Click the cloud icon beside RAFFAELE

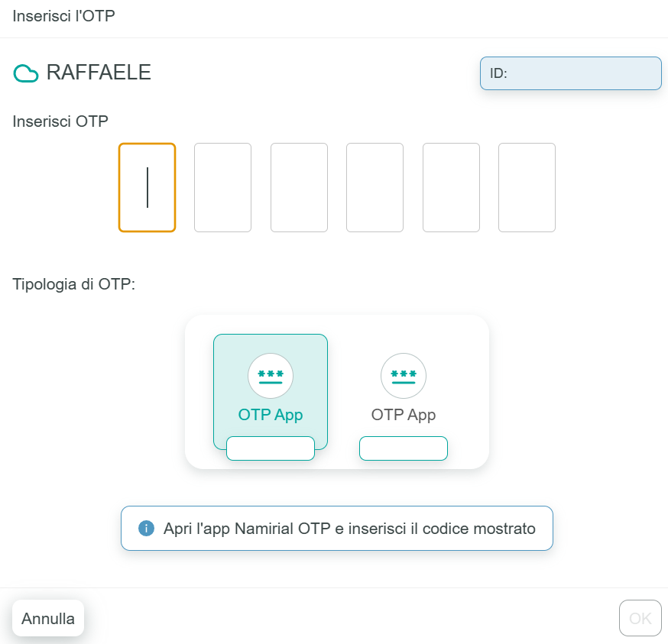(26, 73)
